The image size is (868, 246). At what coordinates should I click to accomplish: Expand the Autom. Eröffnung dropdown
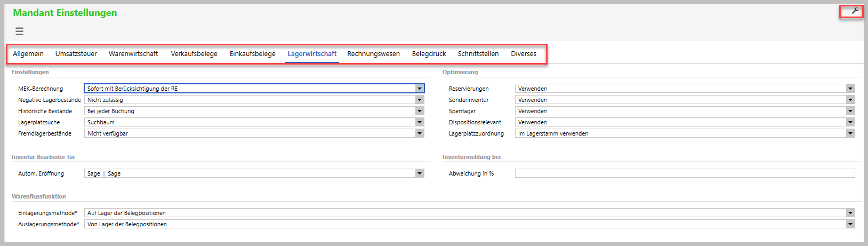pyautogui.click(x=420, y=173)
